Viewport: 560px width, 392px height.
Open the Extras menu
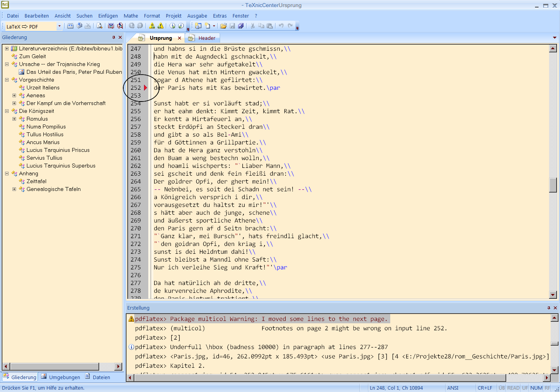(x=220, y=16)
